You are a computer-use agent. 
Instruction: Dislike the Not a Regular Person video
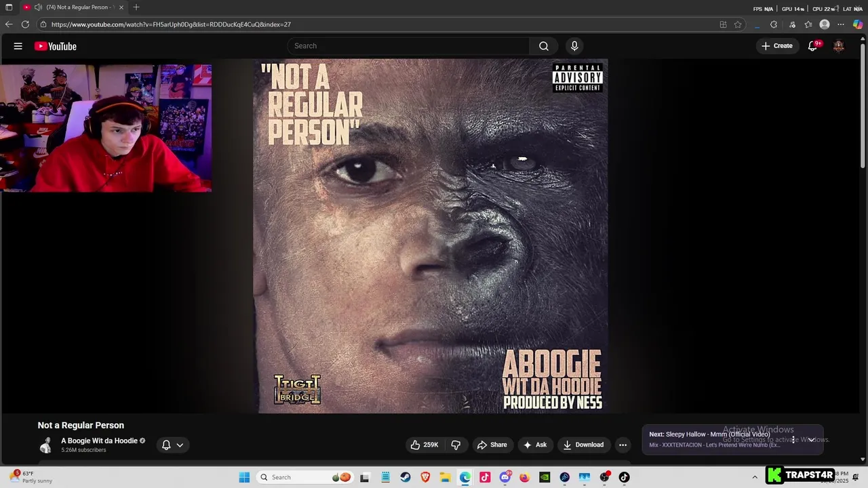456,445
